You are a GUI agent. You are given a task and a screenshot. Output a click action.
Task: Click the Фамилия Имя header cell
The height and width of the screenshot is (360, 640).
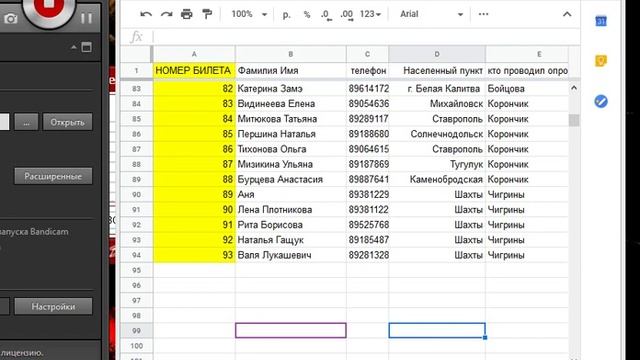pos(291,71)
